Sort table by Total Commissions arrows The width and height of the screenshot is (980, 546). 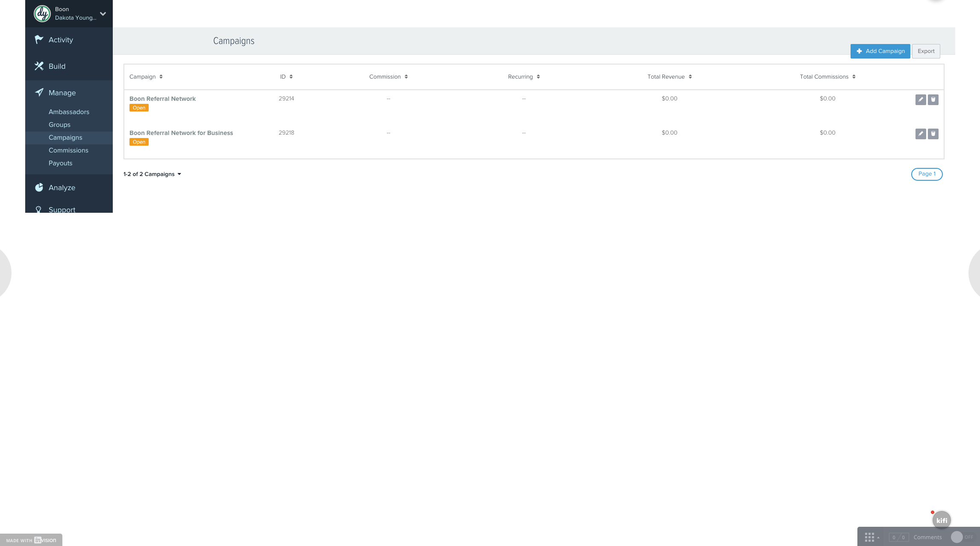(854, 77)
